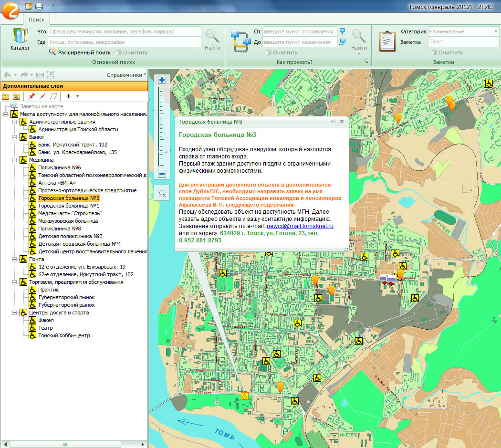Click the forward arrow in side panel

click(x=24, y=75)
